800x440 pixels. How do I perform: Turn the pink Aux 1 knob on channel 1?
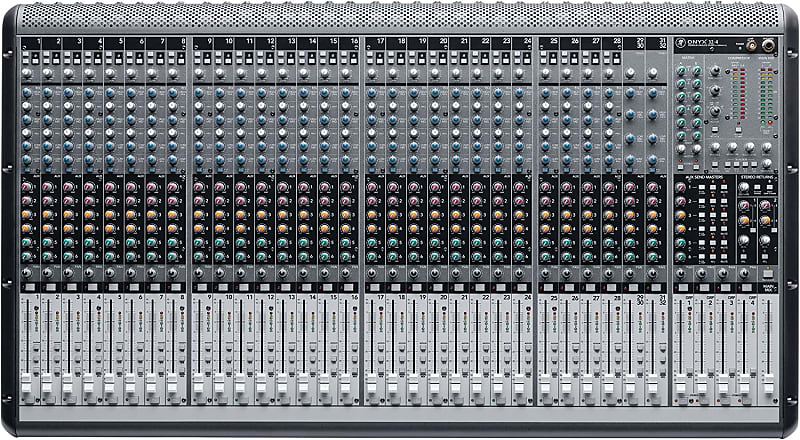click(26, 187)
